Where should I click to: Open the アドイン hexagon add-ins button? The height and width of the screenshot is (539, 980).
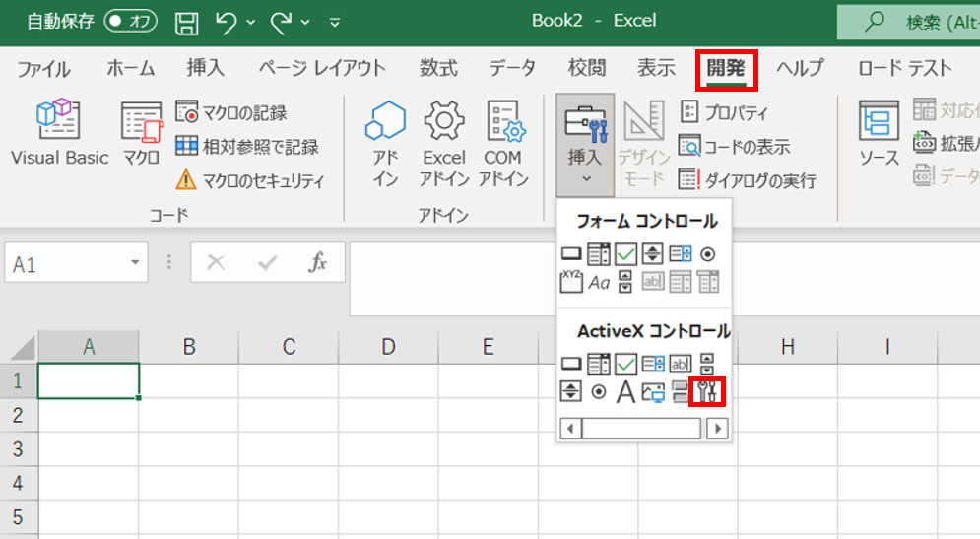click(x=385, y=144)
